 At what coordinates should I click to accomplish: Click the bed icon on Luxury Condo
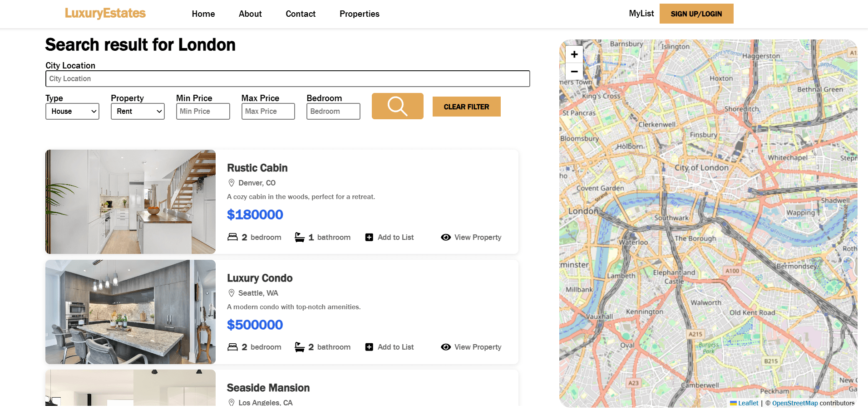232,347
